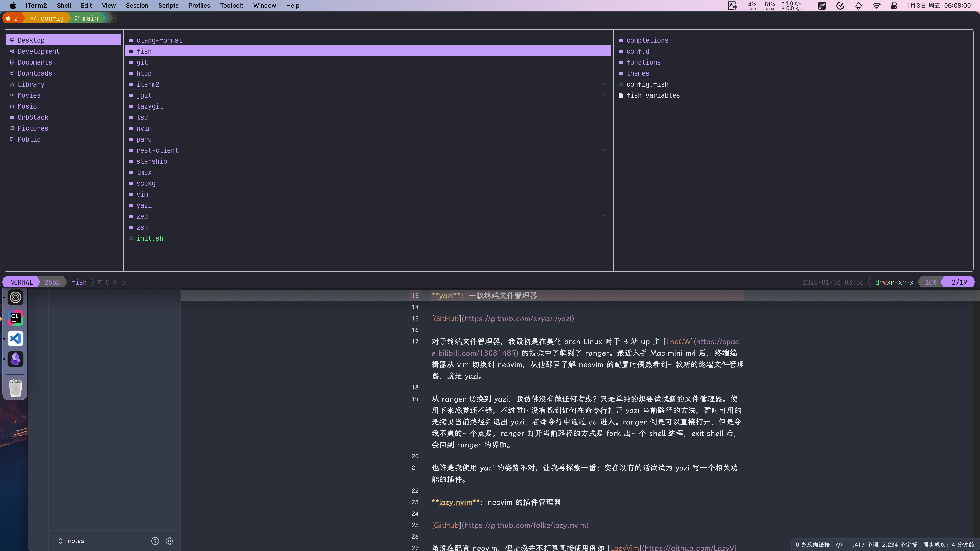Click the ~/.config path prompt segment
Screen dimensions: 980x551
[46, 18]
